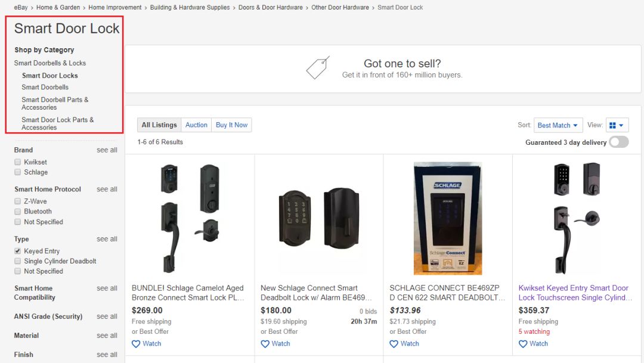The width and height of the screenshot is (644, 363).
Task: Open the Best Match sort dropdown
Action: pos(558,125)
